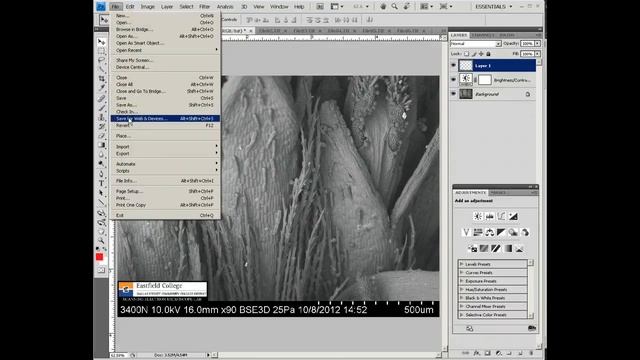
Task: Click Save for Web & Devices
Action: click(165, 118)
